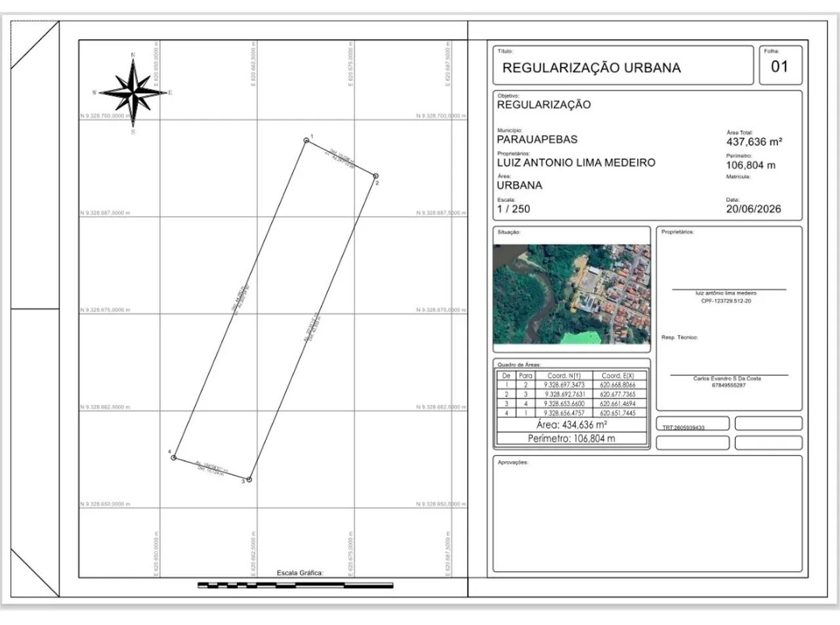Select the title text REGULARIZAÇÃO URBANA
This screenshot has width=840, height=625.
pos(591,68)
